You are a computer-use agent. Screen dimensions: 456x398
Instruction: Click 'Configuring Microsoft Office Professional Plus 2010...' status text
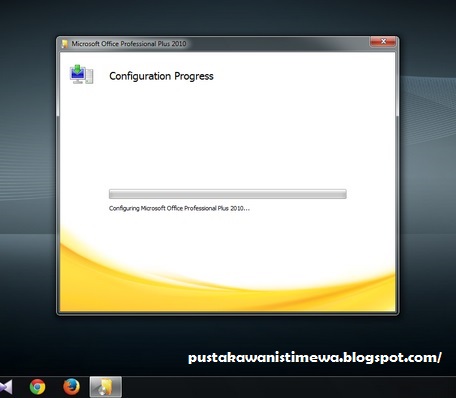pos(179,208)
